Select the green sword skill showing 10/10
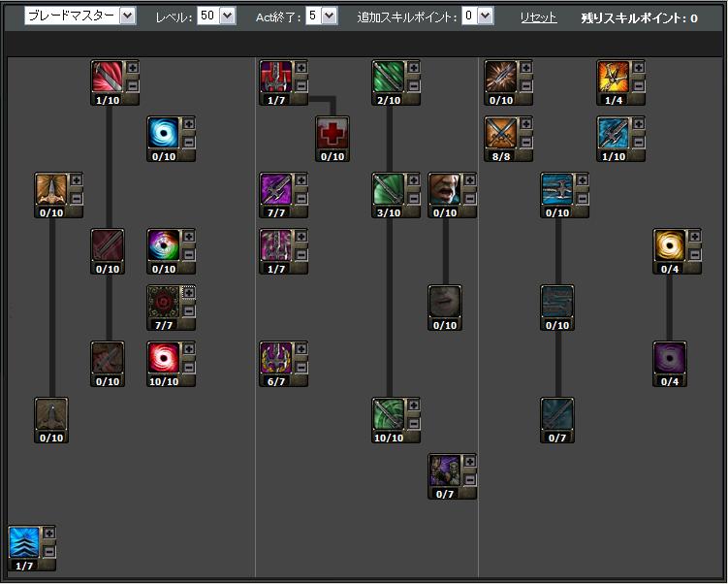 [388, 414]
